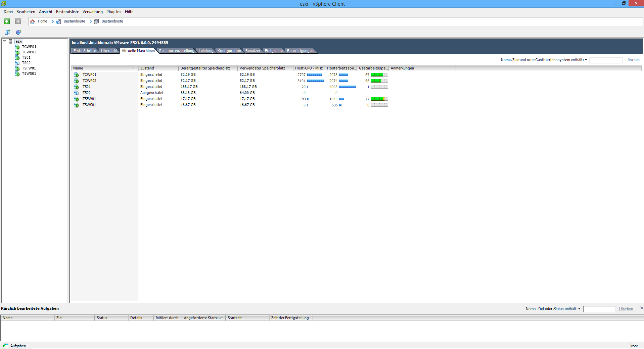This screenshot has width=644, height=349.
Task: Switch to Ressourcenzuteilung tab
Action: [x=177, y=51]
